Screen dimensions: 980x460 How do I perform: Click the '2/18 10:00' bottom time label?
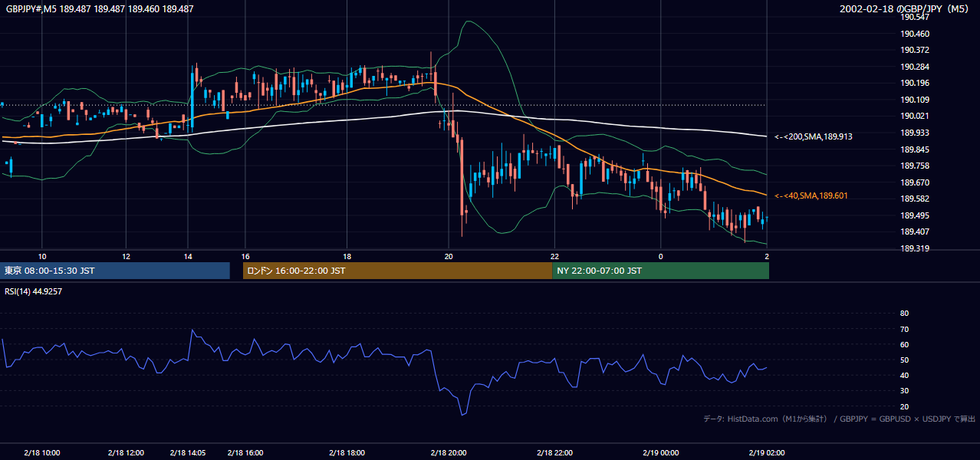pos(42,452)
